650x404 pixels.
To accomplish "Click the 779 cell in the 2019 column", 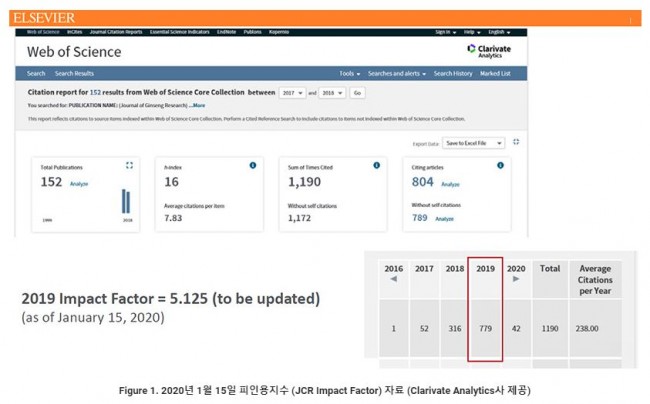I will click(x=485, y=329).
